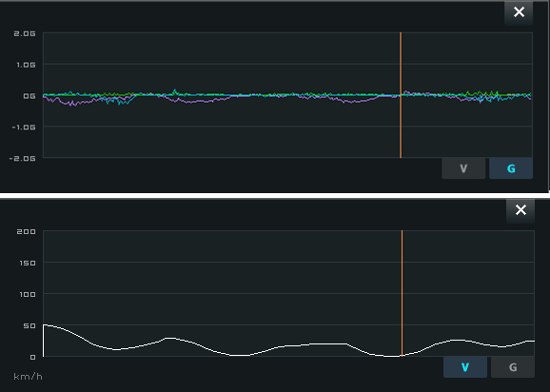Select active G button in upper graph
Screen dimensions: 550x392
pyautogui.click(x=511, y=168)
